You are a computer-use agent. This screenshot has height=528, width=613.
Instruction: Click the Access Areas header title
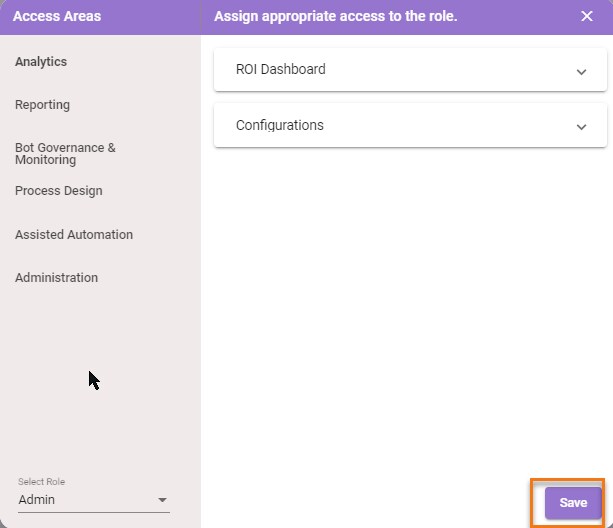[x=57, y=16]
